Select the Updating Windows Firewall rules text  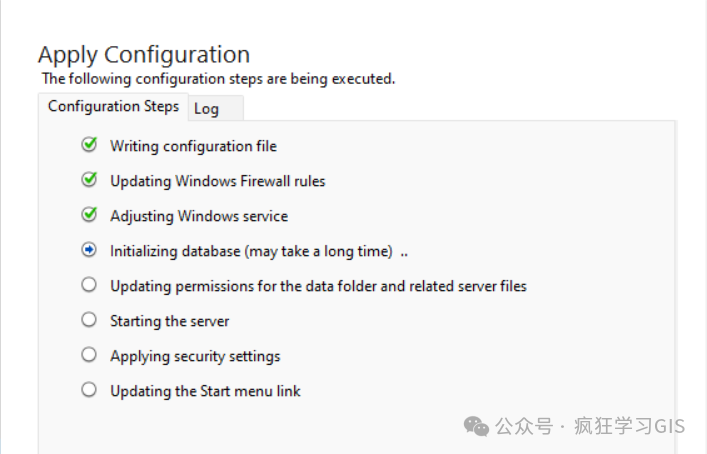tap(217, 181)
